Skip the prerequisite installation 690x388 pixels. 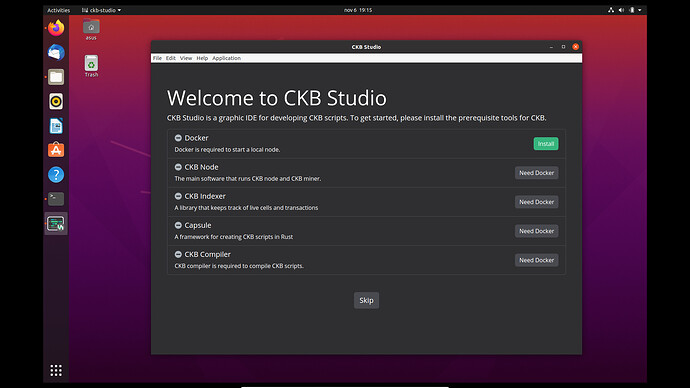click(366, 300)
